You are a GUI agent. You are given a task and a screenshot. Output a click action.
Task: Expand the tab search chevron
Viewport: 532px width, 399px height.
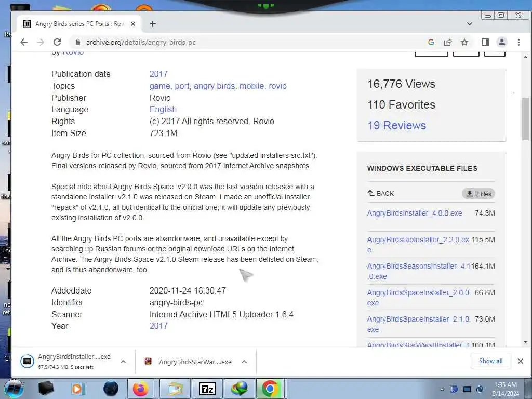(470, 24)
